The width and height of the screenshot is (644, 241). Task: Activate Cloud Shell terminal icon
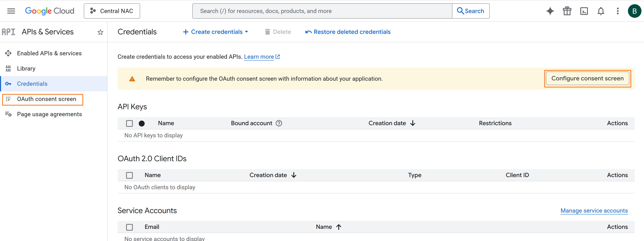584,11
